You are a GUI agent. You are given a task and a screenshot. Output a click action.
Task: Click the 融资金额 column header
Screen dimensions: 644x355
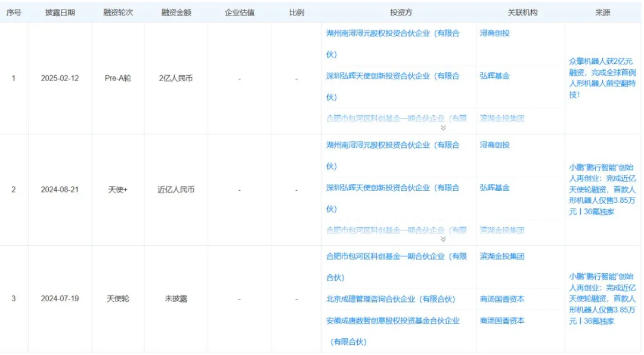[x=176, y=13]
